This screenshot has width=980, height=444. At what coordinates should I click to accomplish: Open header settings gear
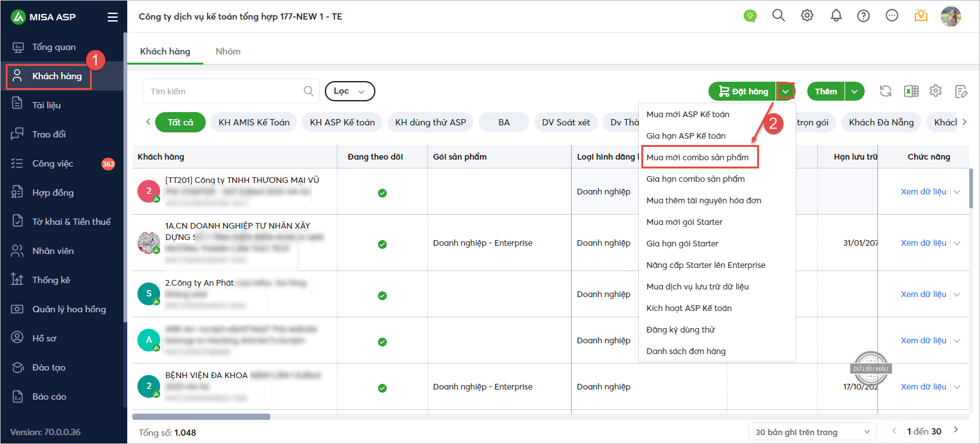click(807, 16)
